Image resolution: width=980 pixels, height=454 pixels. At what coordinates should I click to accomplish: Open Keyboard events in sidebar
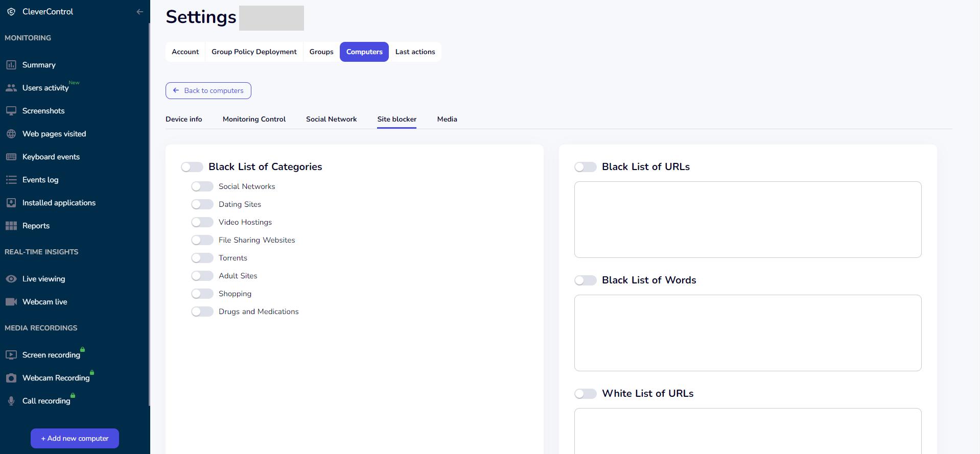(x=51, y=157)
